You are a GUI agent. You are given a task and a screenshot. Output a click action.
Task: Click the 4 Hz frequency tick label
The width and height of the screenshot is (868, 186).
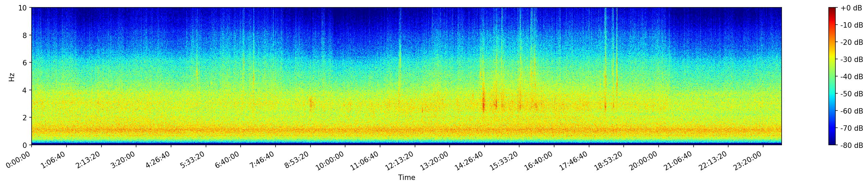(25, 90)
